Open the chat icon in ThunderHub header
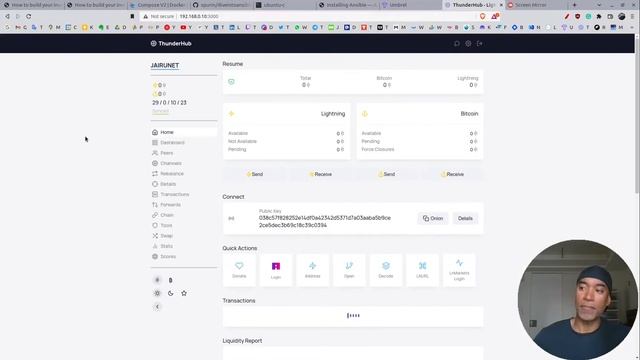Image resolution: width=640 pixels, height=360 pixels. pos(457,43)
